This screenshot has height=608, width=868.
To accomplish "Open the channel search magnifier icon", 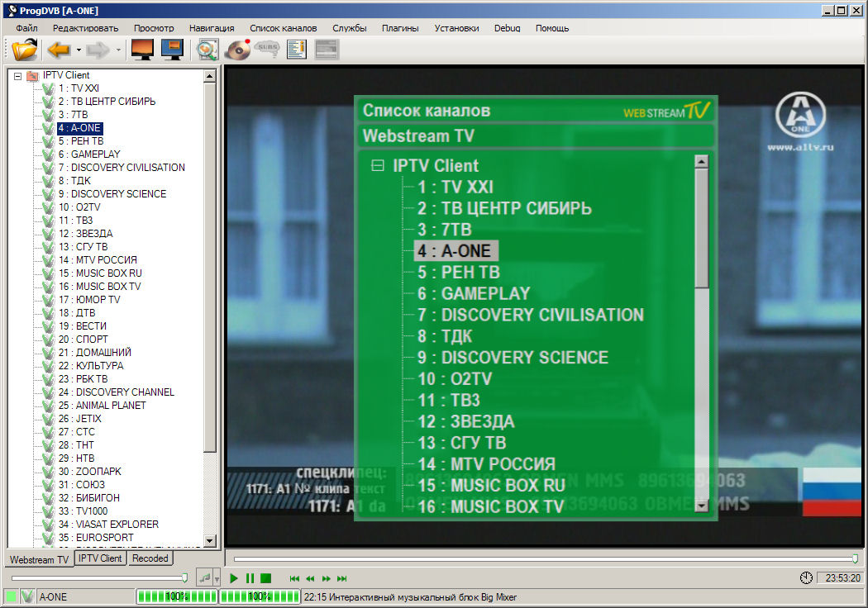I will (x=207, y=50).
